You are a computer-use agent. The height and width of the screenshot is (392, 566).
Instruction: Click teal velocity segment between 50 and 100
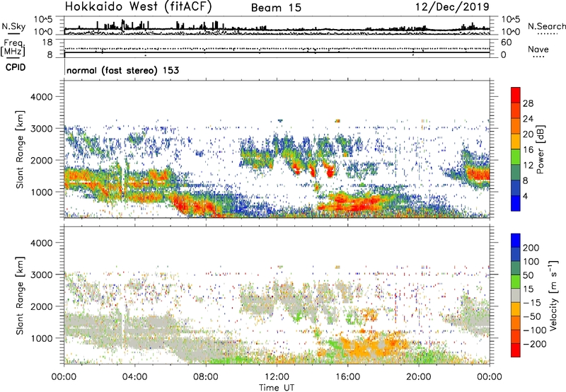(x=516, y=268)
